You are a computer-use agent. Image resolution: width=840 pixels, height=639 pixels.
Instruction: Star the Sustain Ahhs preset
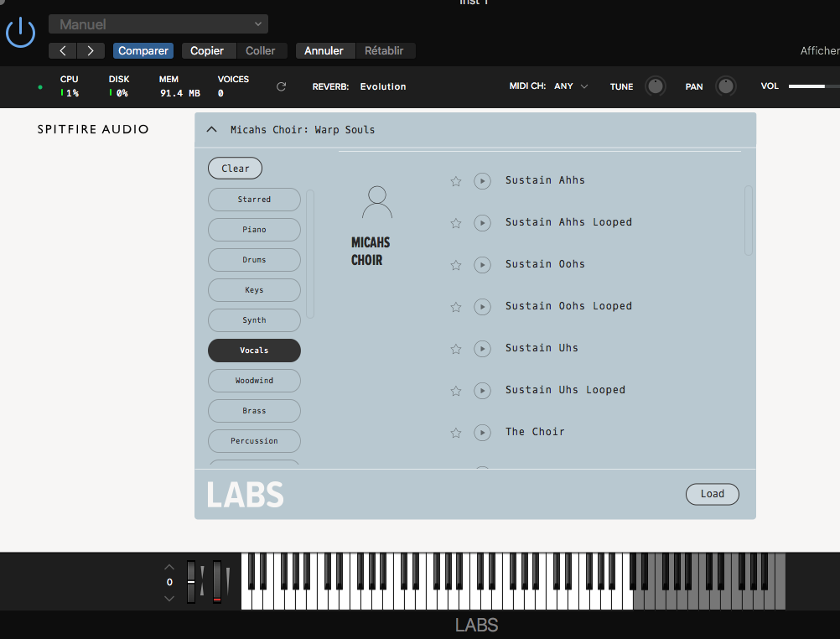click(456, 181)
